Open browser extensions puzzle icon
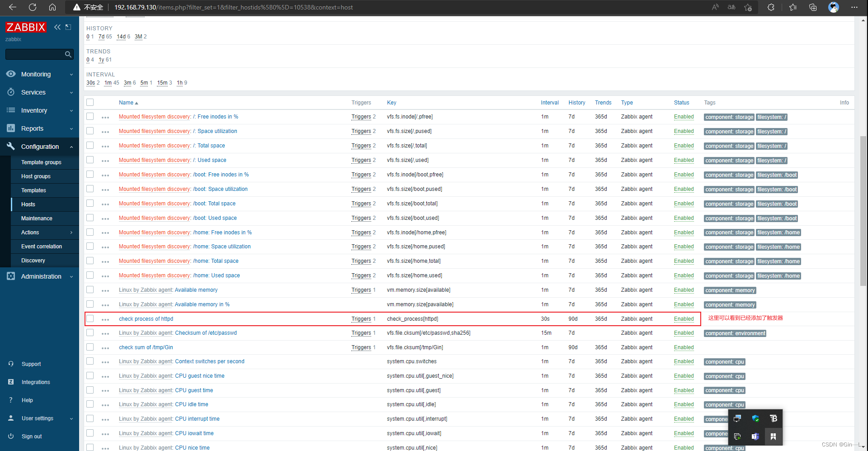This screenshot has width=868, height=451. pos(771,7)
